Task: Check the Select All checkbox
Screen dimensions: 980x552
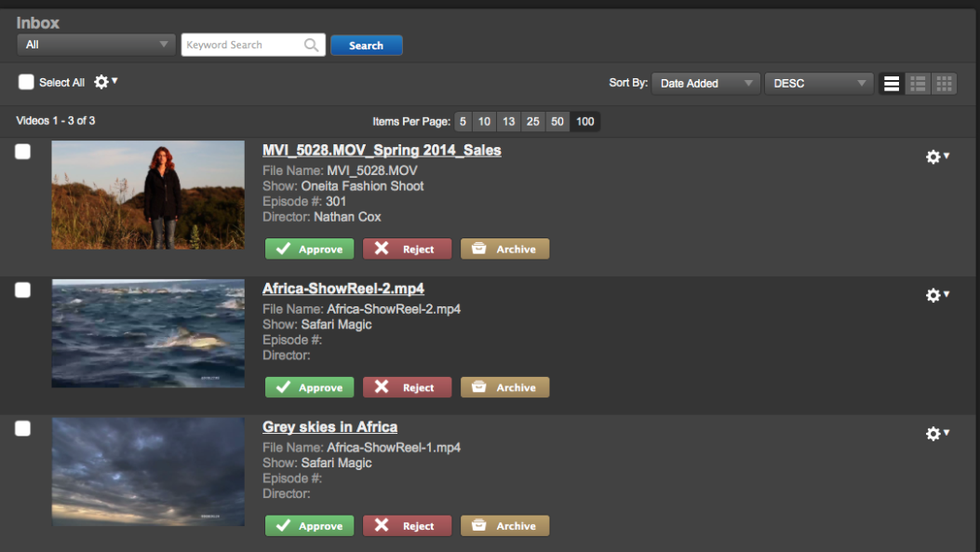Action: click(x=26, y=82)
